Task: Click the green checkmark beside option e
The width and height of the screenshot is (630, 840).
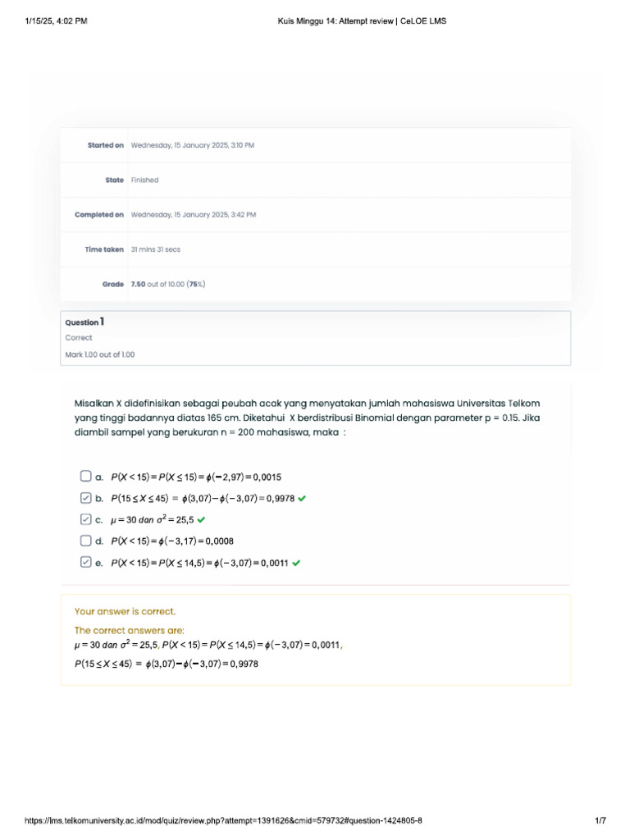Action: click(x=296, y=563)
